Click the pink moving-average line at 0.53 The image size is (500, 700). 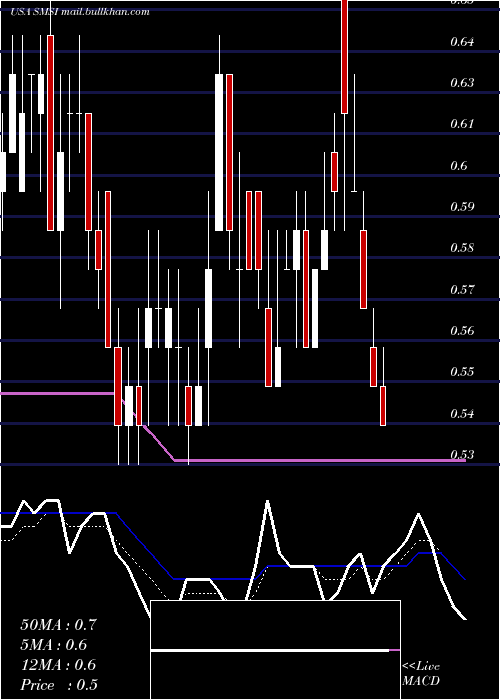pos(320,460)
